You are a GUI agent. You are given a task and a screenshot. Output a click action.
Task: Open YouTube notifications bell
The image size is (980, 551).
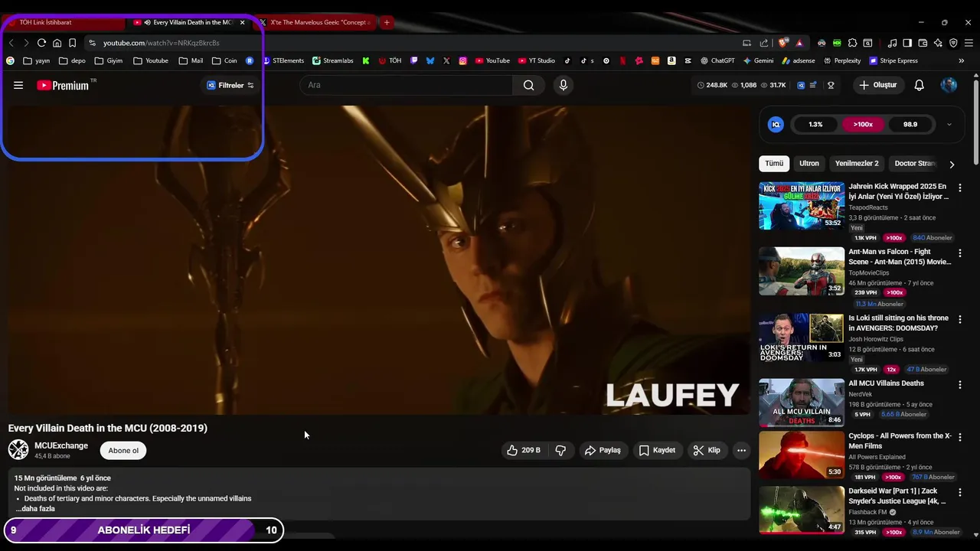pyautogui.click(x=919, y=85)
